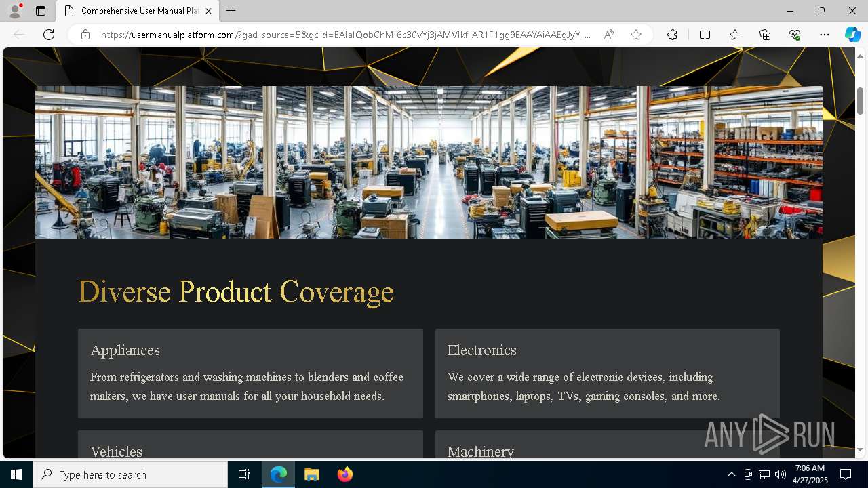The height and width of the screenshot is (488, 868).
Task: Open File Explorer from the taskbar
Action: coord(312,474)
